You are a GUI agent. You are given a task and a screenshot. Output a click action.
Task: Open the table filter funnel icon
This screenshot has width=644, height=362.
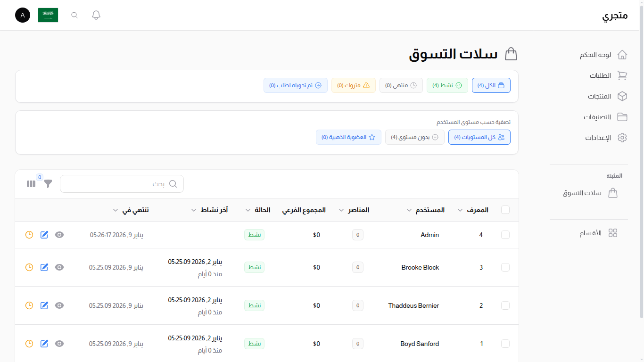(48, 184)
